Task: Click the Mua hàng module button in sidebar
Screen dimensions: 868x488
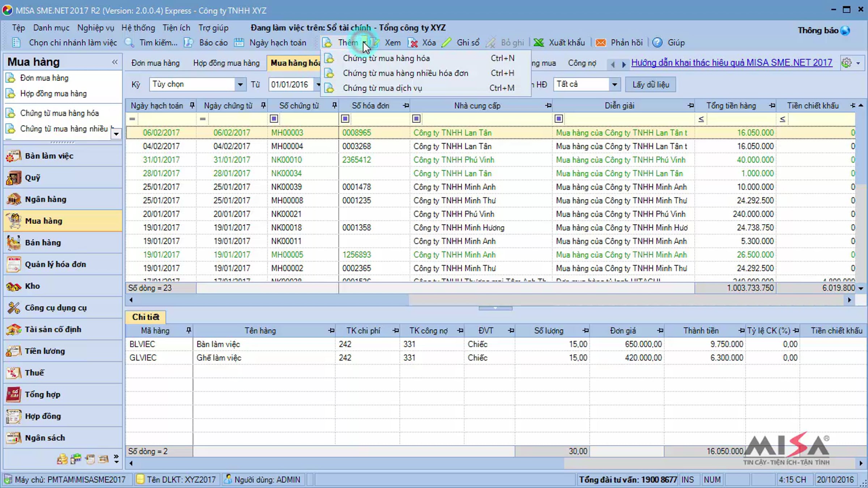Action: tap(63, 221)
